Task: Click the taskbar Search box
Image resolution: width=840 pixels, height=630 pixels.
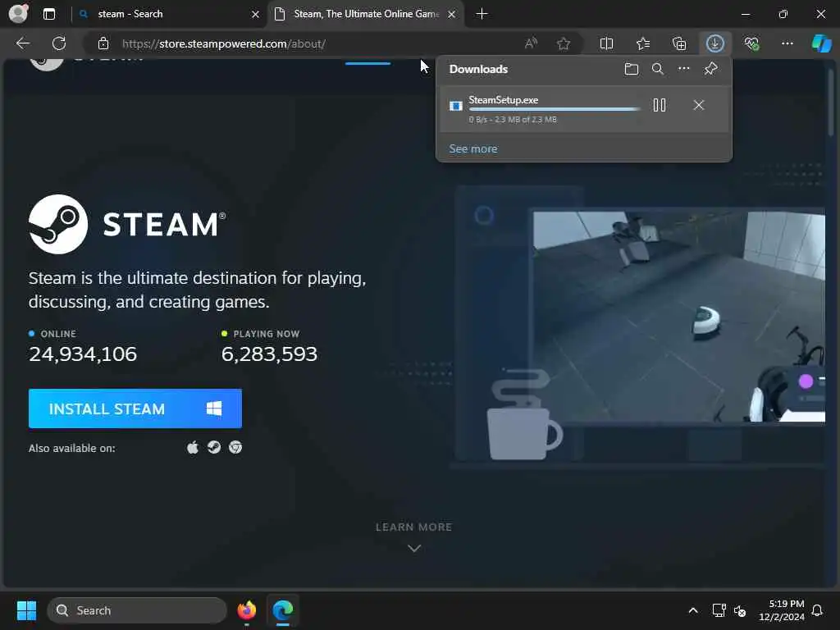Action: point(137,610)
